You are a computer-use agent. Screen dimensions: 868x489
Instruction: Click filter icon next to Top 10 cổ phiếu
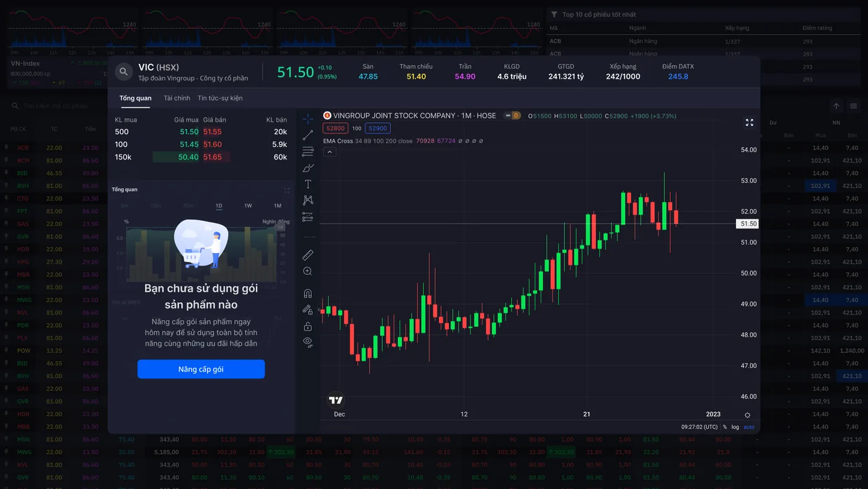click(x=554, y=14)
